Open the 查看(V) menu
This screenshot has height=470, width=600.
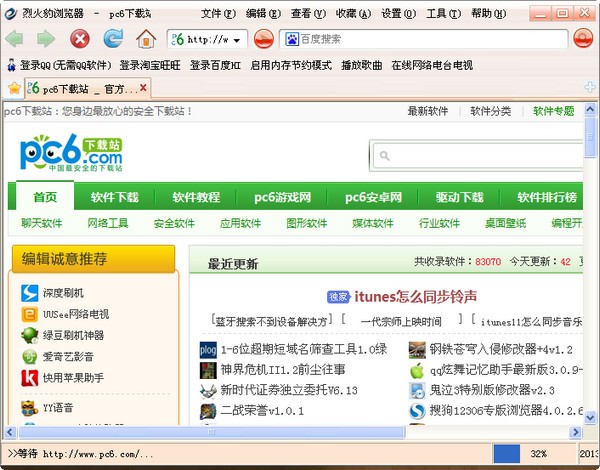coord(308,14)
